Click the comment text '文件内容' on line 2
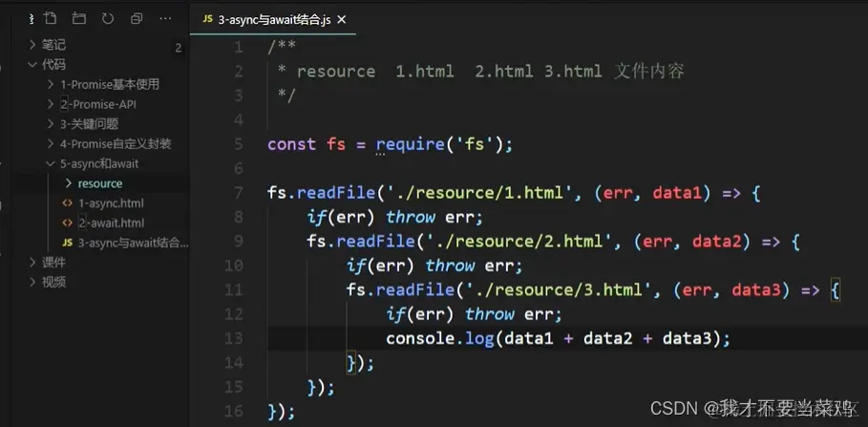Image resolution: width=868 pixels, height=427 pixels. 648,72
